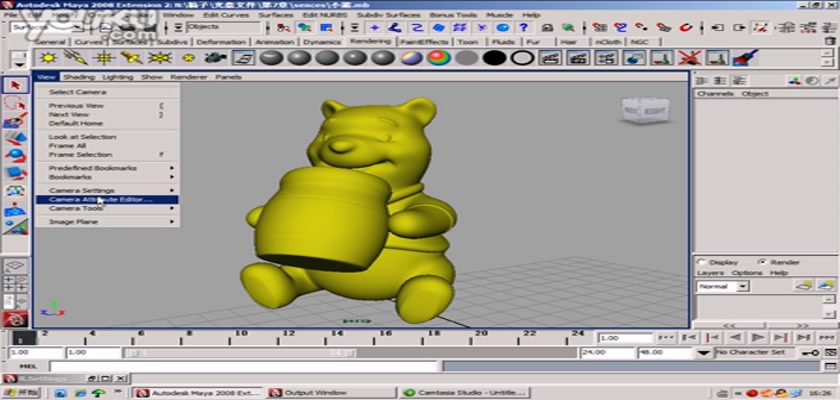The height and width of the screenshot is (400, 840).
Task: Choose the Lasso select tool
Action: pyautogui.click(x=15, y=103)
